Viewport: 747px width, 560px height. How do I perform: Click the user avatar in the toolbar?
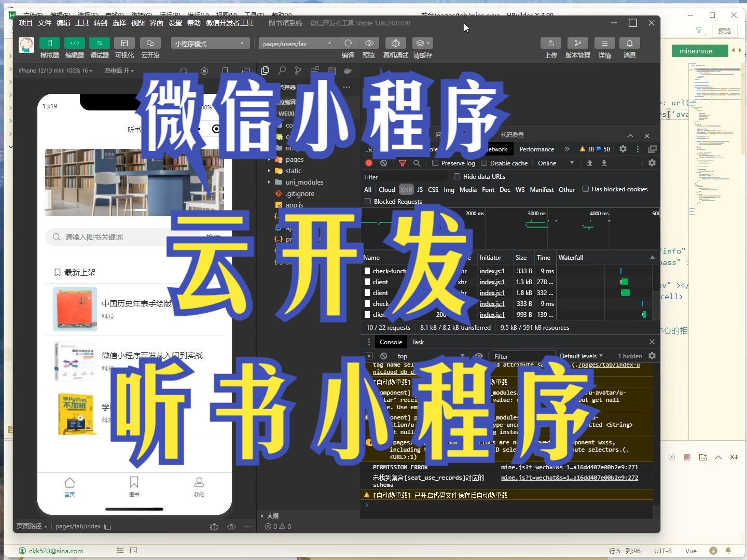pos(26,45)
